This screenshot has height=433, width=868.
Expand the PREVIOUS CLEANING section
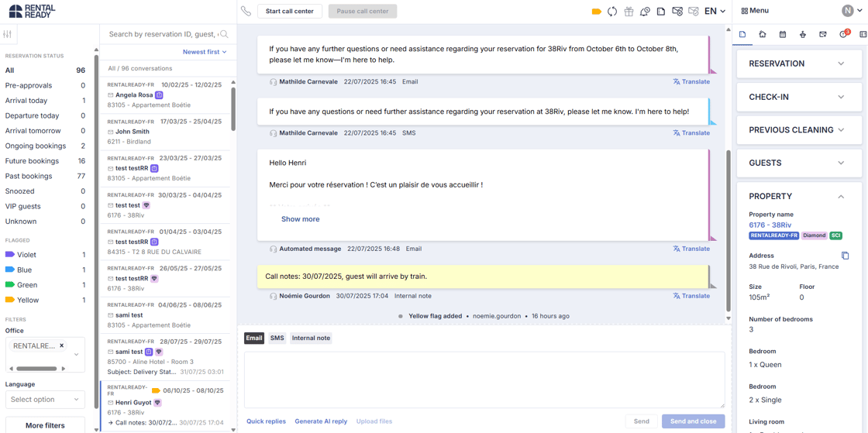click(797, 130)
